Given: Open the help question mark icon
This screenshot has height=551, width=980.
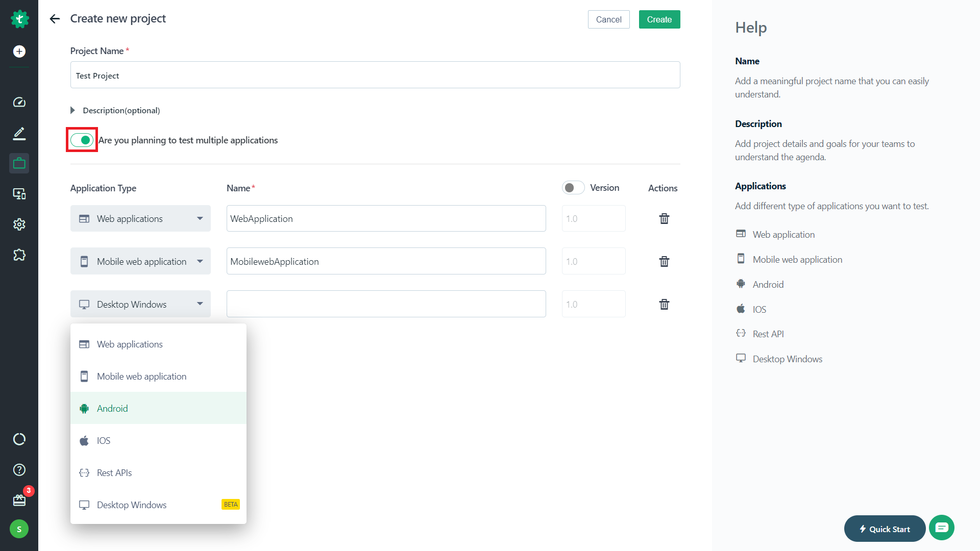Looking at the screenshot, I should pos(19,470).
